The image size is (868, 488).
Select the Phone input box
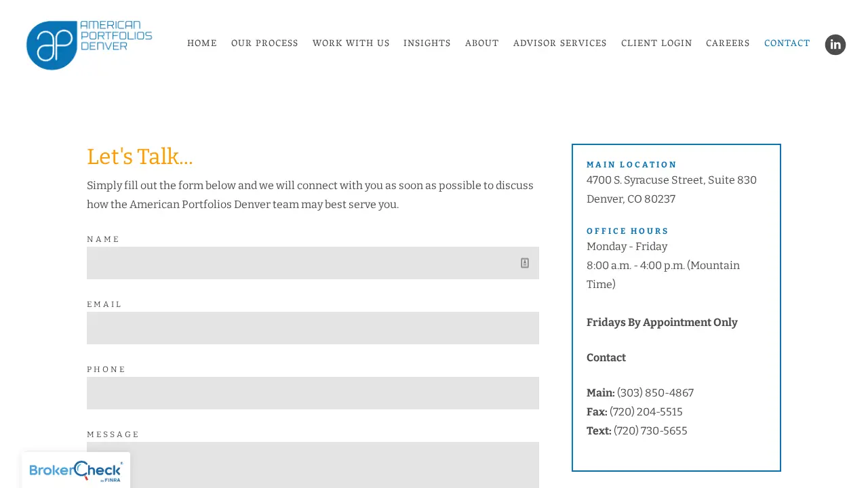point(313,393)
